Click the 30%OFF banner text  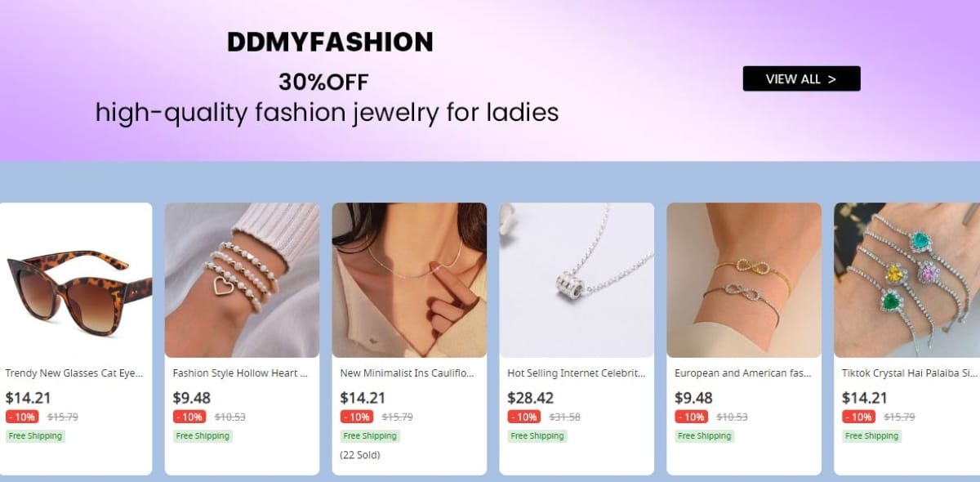point(324,82)
